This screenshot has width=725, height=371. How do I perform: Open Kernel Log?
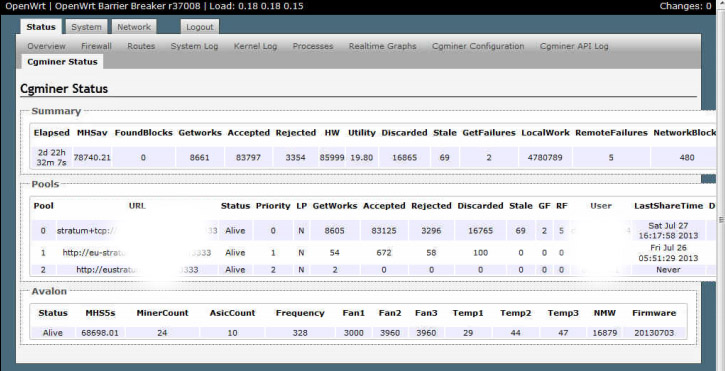[255, 46]
